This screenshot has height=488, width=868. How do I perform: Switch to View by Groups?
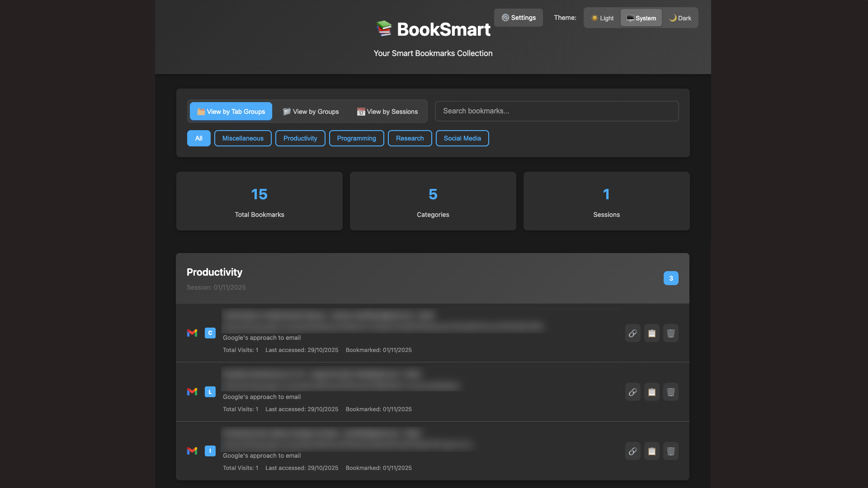coord(311,112)
